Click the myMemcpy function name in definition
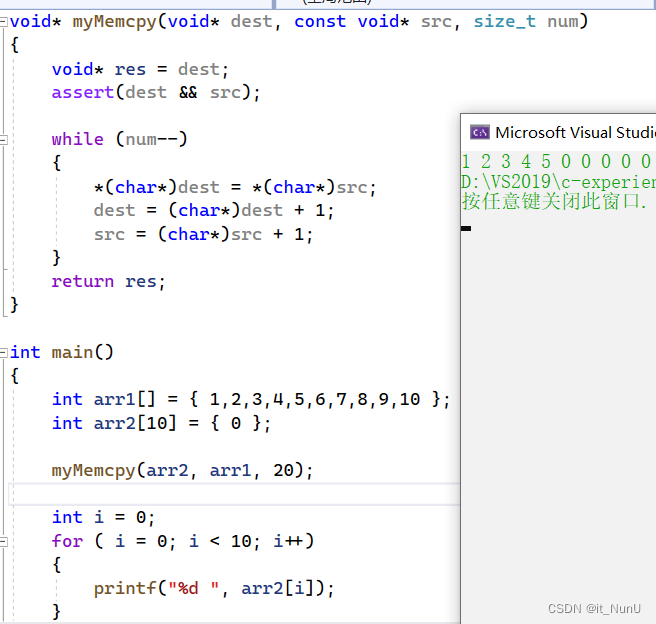This screenshot has width=656, height=624. tap(115, 22)
